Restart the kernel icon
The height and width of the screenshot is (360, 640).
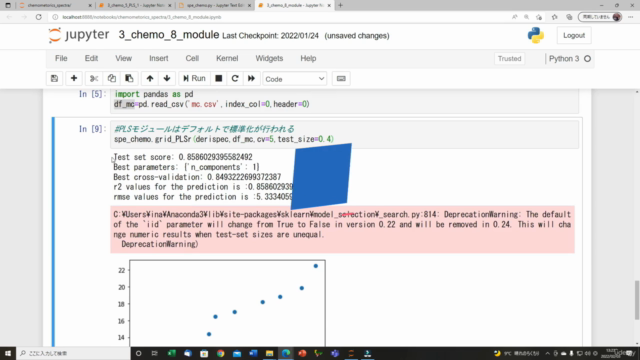235,78
